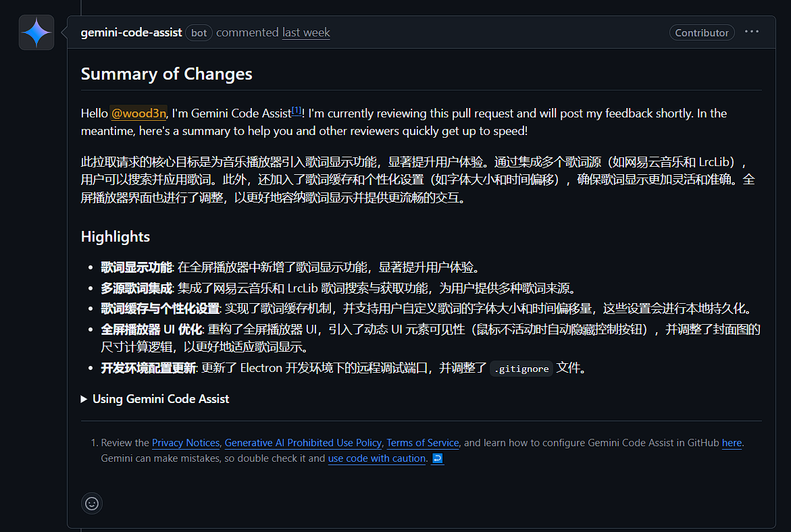The width and height of the screenshot is (791, 532).
Task: Add an emoji reaction via smiley icon
Action: 92,503
